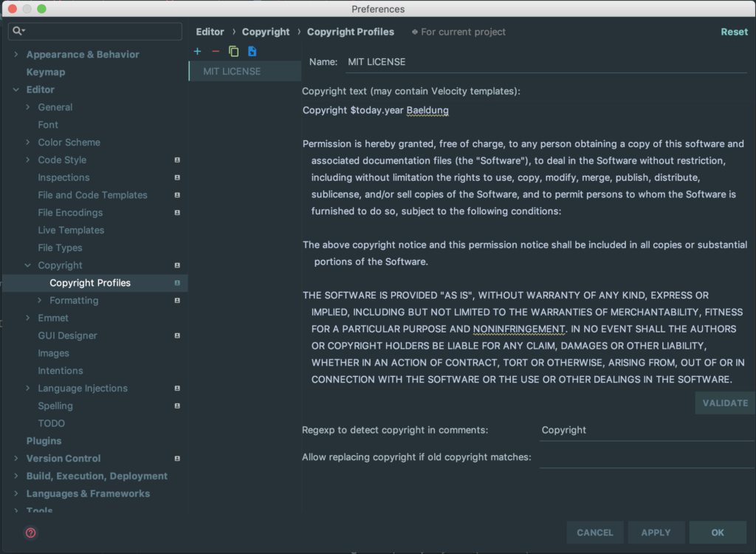Open help using the question mark icon
The height and width of the screenshot is (554, 756).
(x=30, y=533)
